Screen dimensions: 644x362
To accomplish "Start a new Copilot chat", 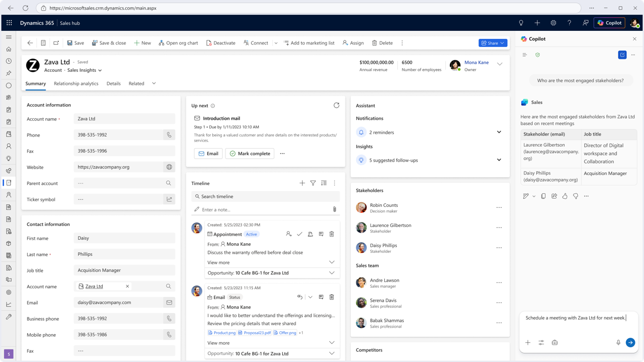I will 622,55.
